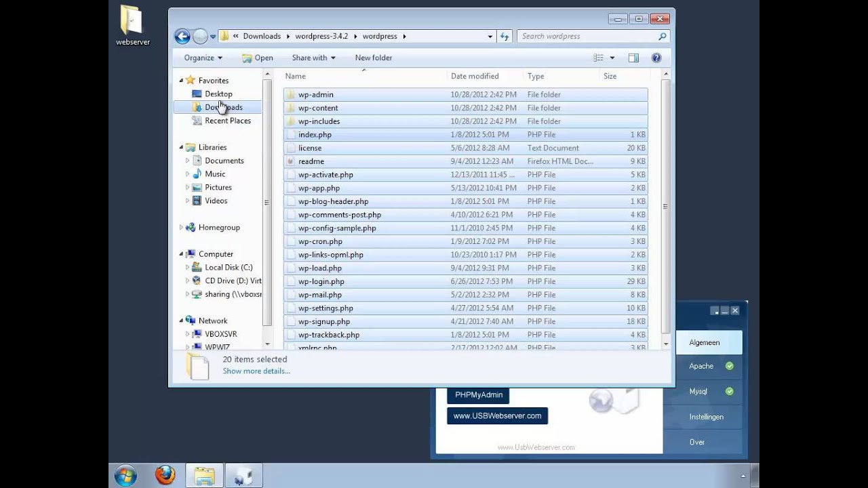
Task: Sort by the Size column header
Action: [x=625, y=76]
